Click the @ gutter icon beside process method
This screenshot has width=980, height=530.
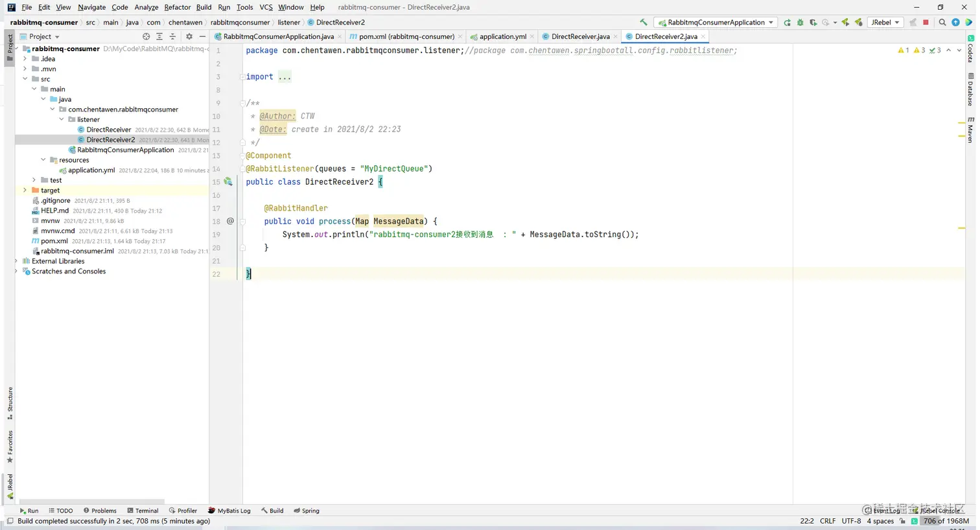click(x=230, y=221)
